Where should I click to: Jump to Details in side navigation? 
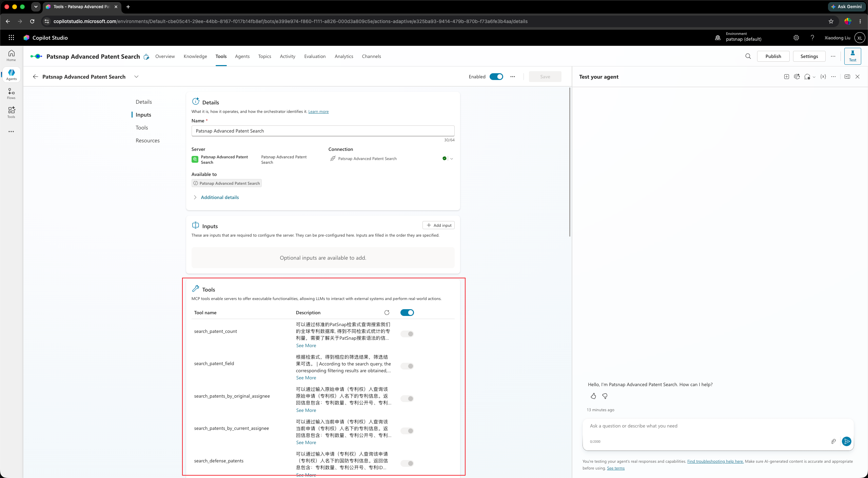pos(144,102)
